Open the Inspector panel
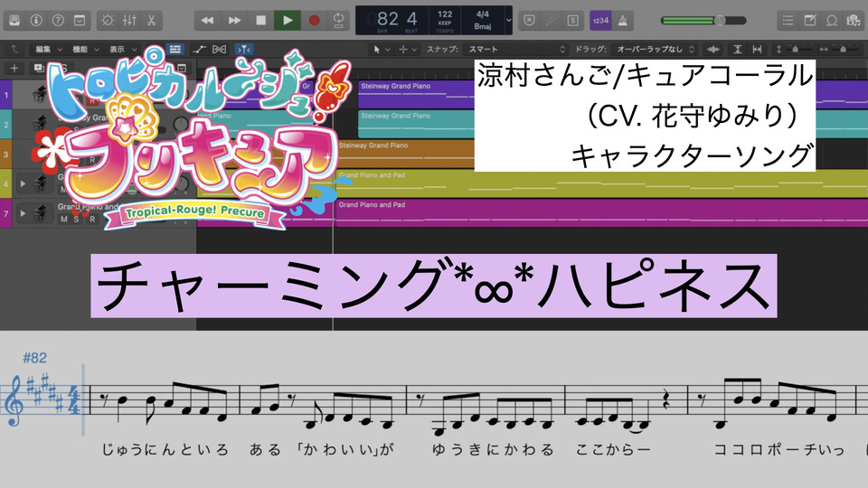The image size is (868, 488). click(36, 21)
